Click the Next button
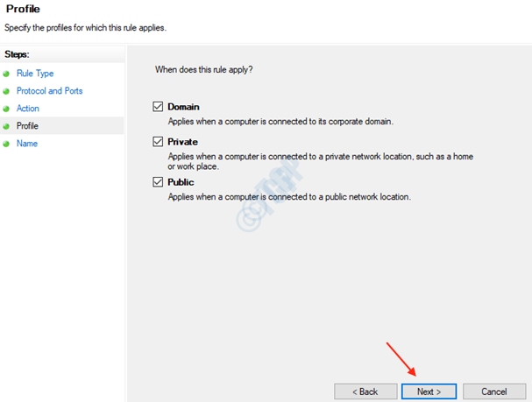 click(429, 391)
